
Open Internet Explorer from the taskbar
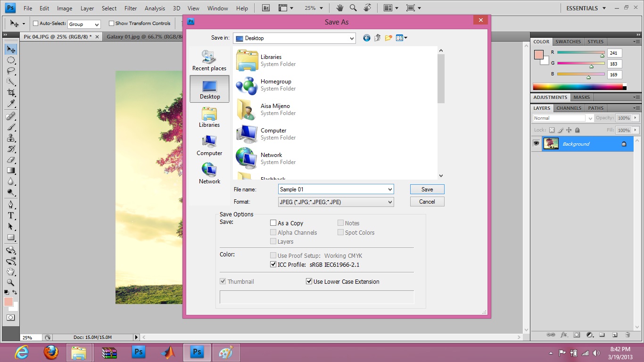click(x=22, y=352)
